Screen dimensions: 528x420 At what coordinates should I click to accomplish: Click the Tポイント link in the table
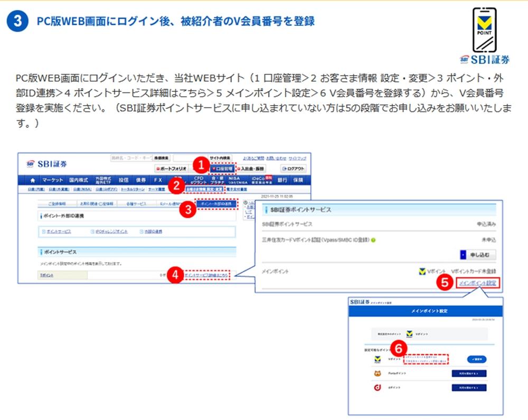pyautogui.click(x=46, y=275)
